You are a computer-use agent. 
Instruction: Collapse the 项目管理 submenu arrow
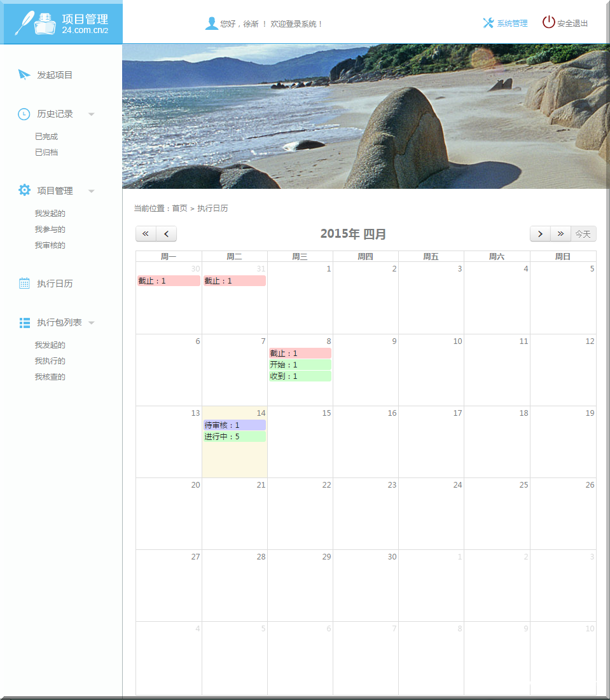[91, 191]
